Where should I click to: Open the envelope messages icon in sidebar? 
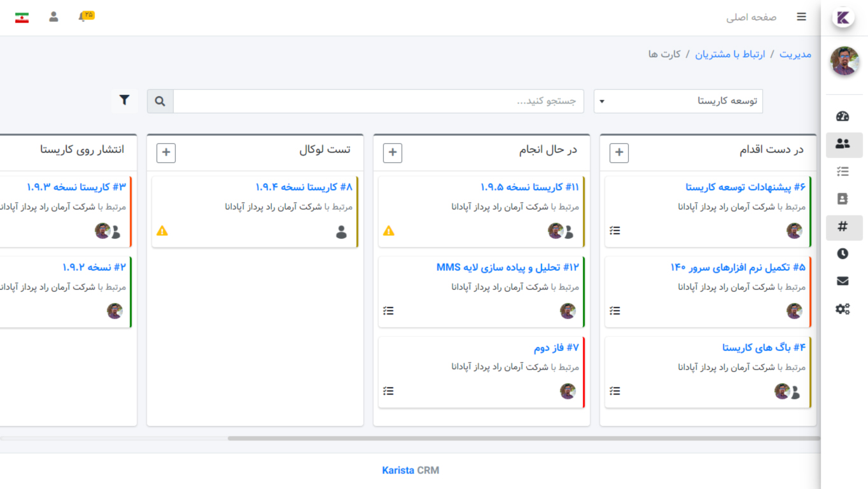(x=843, y=281)
